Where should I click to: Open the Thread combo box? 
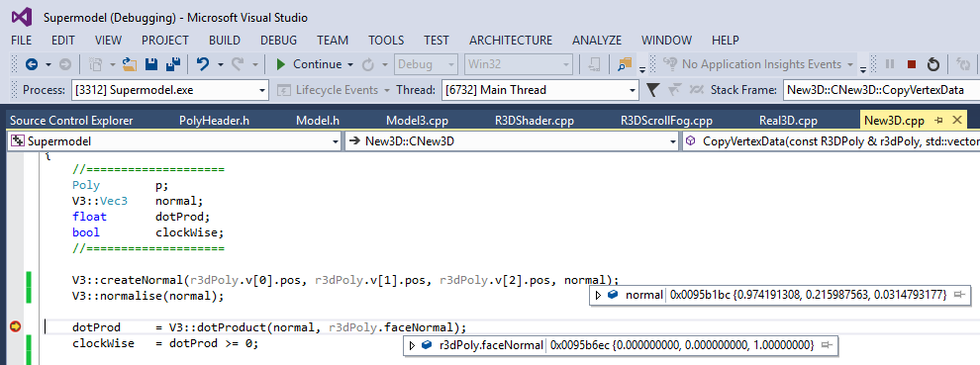540,90
